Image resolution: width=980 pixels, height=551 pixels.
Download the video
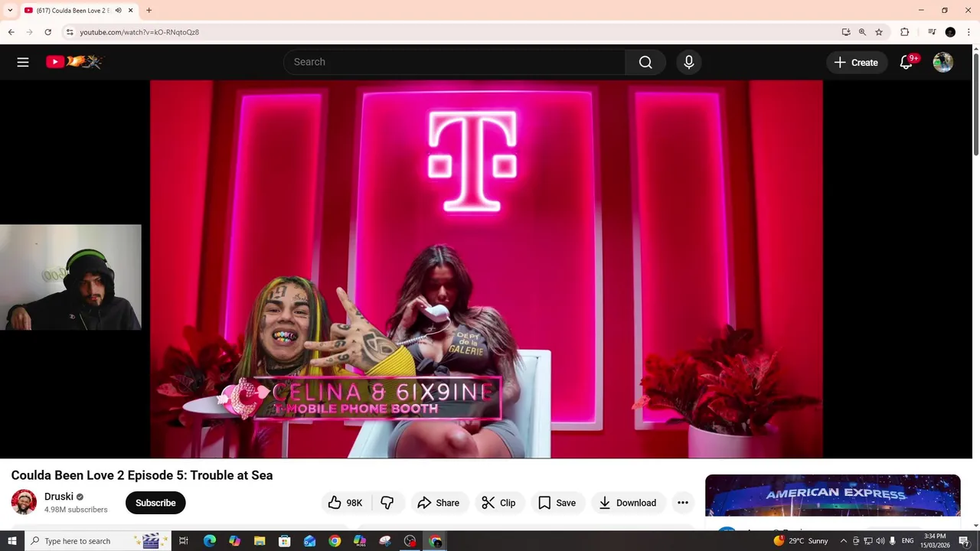[628, 503]
